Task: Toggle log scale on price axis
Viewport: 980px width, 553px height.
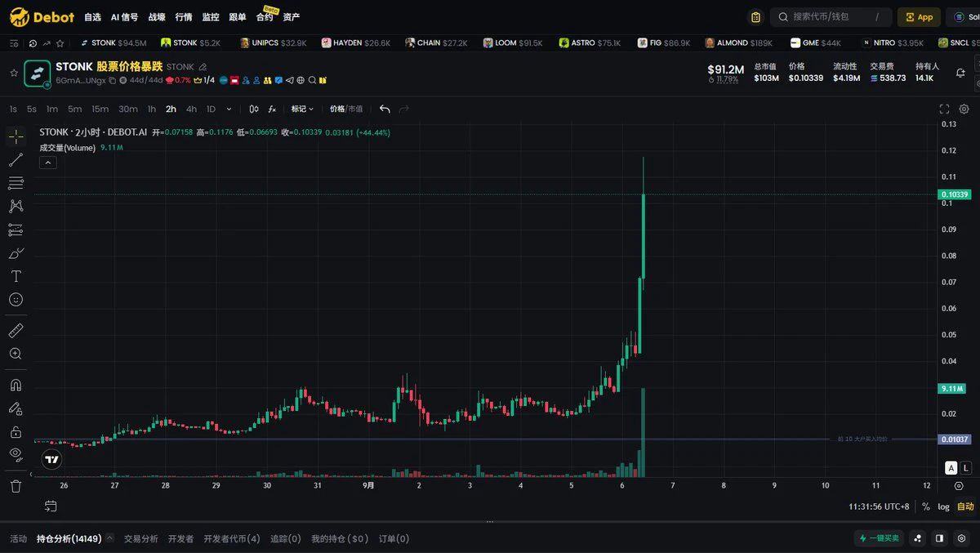Action: click(943, 506)
